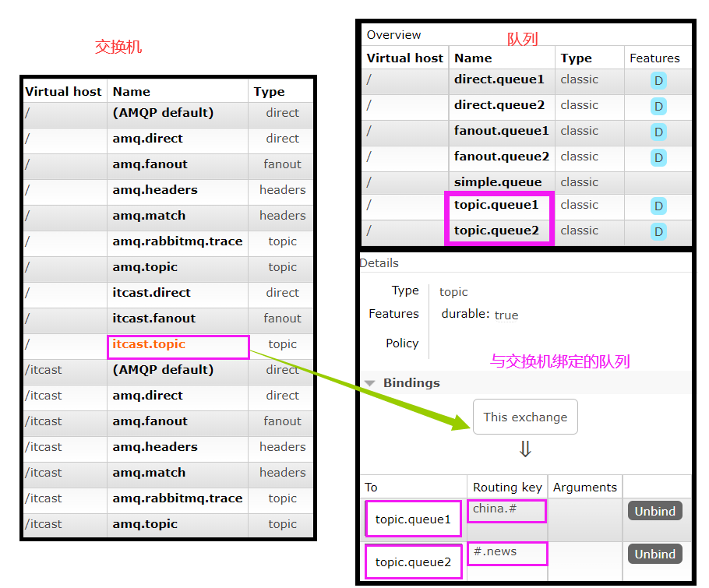The image size is (709, 588).
Task: Open amq.direct exchange in /itcast vhost
Action: (x=148, y=396)
